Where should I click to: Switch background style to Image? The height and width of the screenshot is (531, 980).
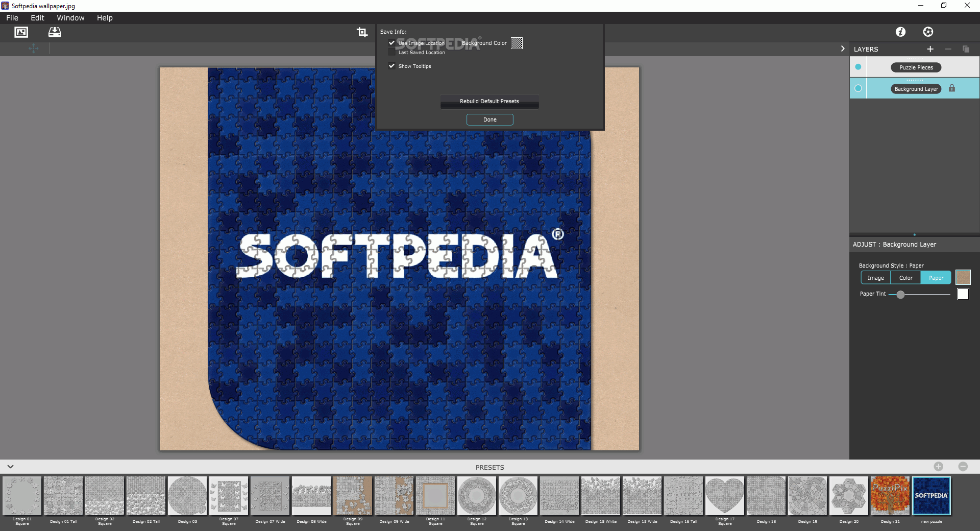click(x=875, y=278)
